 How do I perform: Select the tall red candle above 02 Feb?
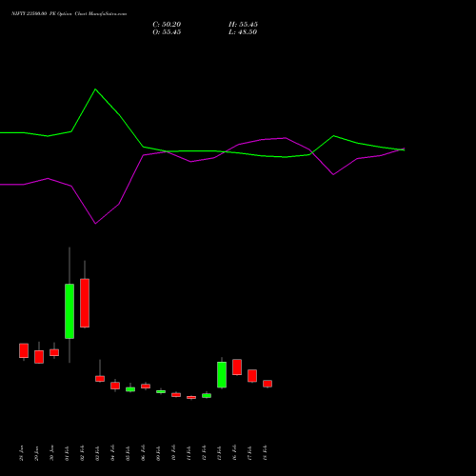[x=85, y=303]
